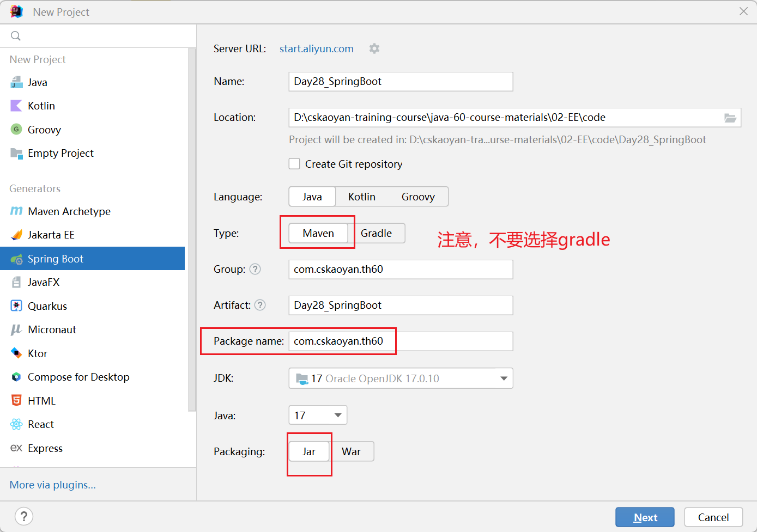The height and width of the screenshot is (532, 757).
Task: Enable Create Git repository checkbox
Action: coord(294,164)
